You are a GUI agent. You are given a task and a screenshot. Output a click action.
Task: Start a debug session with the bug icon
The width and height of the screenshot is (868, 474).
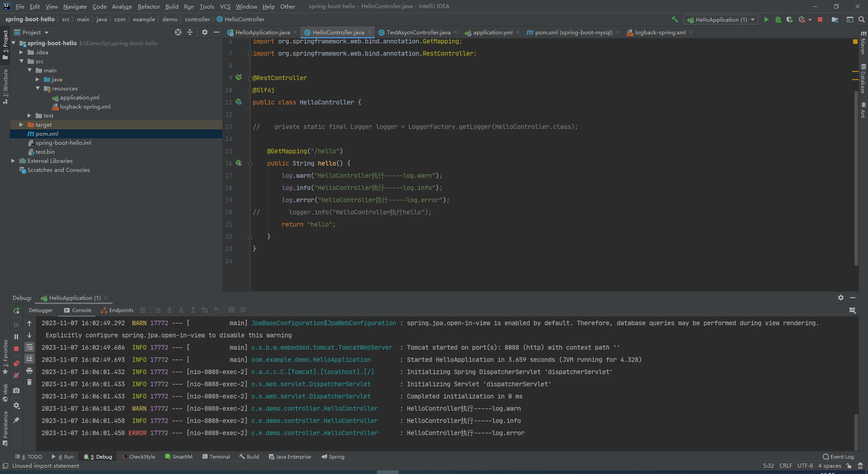pyautogui.click(x=778, y=19)
